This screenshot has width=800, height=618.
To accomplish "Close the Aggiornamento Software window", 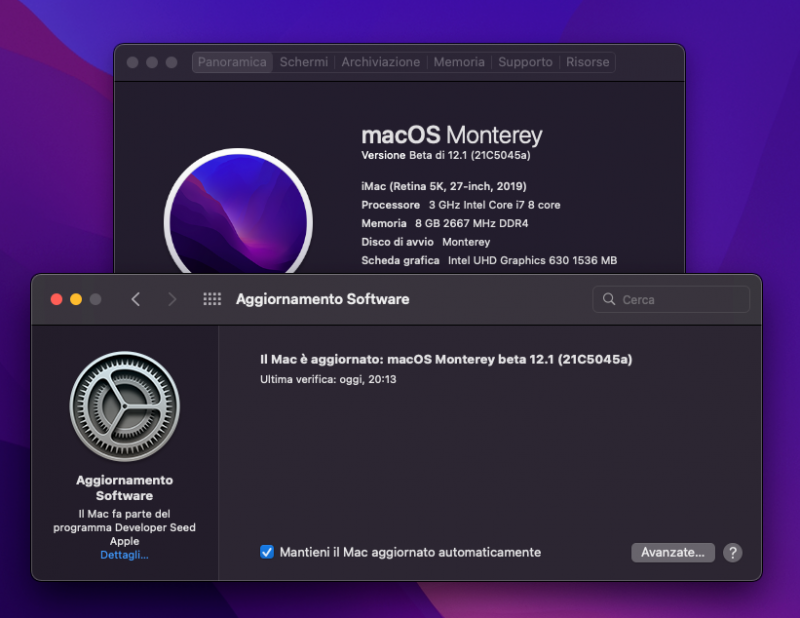I will click(57, 300).
